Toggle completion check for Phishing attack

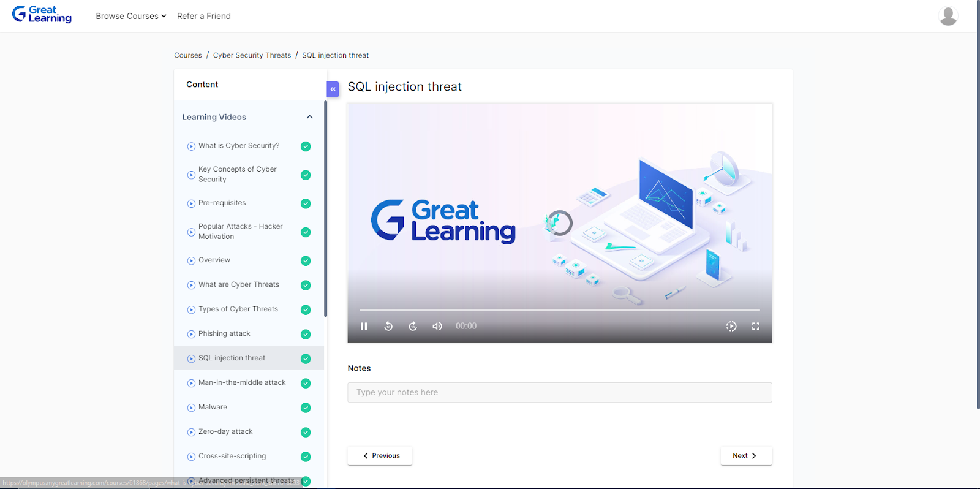[306, 335]
